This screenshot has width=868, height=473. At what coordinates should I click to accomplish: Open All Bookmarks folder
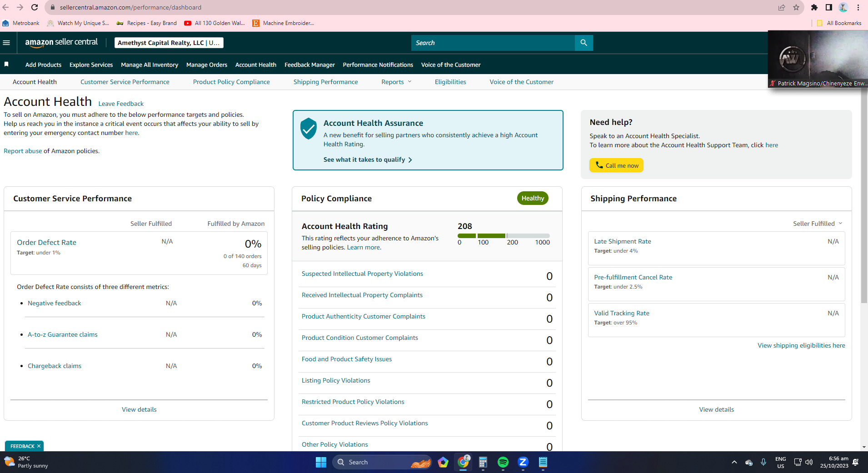click(x=839, y=23)
